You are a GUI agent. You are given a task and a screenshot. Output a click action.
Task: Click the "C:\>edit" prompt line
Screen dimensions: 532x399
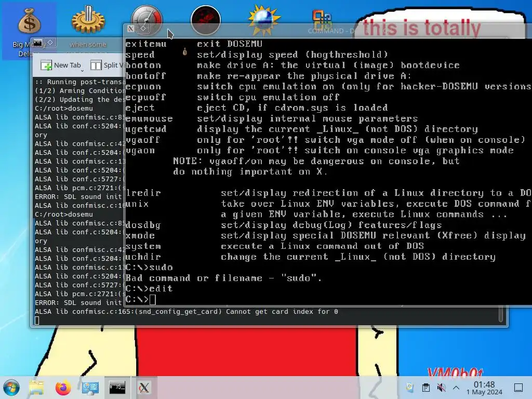point(149,289)
